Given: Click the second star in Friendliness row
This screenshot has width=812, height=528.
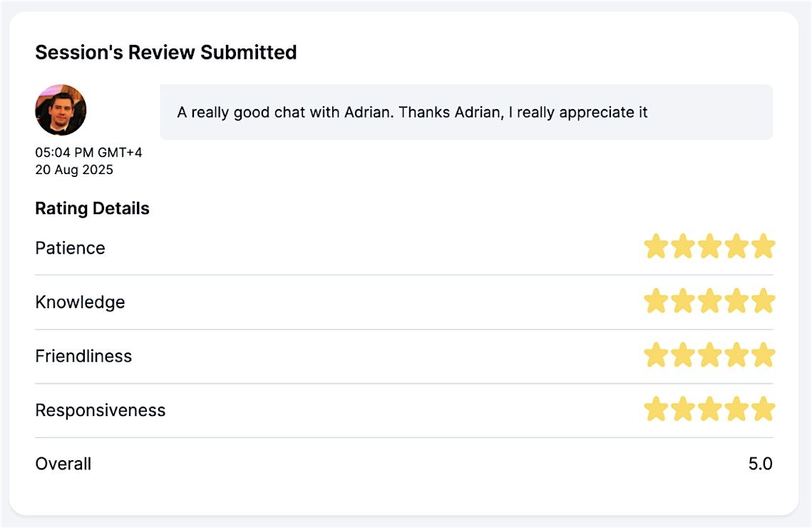Looking at the screenshot, I should coord(683,355).
